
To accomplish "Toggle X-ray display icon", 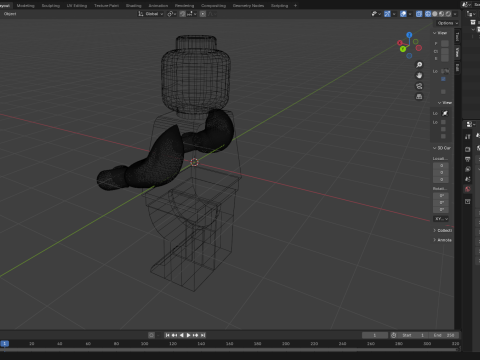I will (419, 14).
